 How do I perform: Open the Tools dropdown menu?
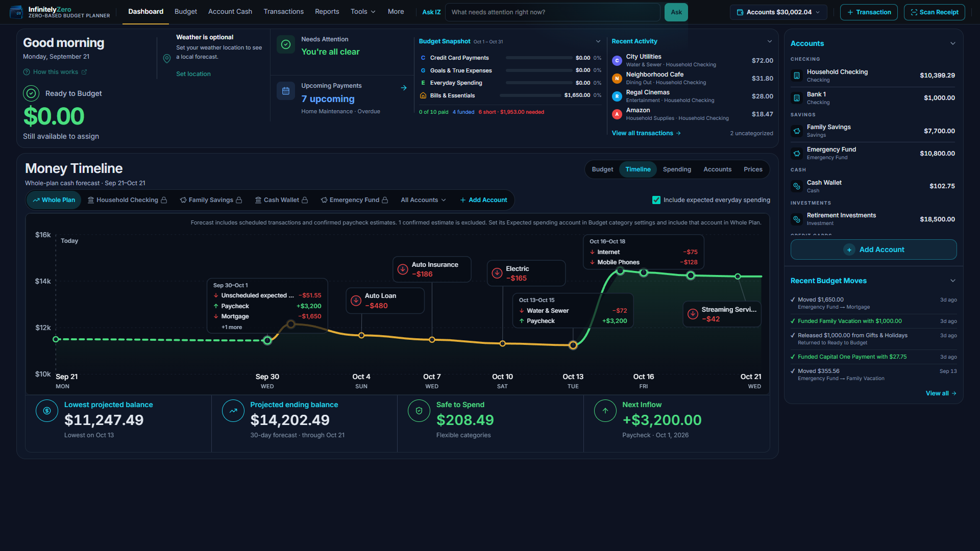tap(363, 12)
